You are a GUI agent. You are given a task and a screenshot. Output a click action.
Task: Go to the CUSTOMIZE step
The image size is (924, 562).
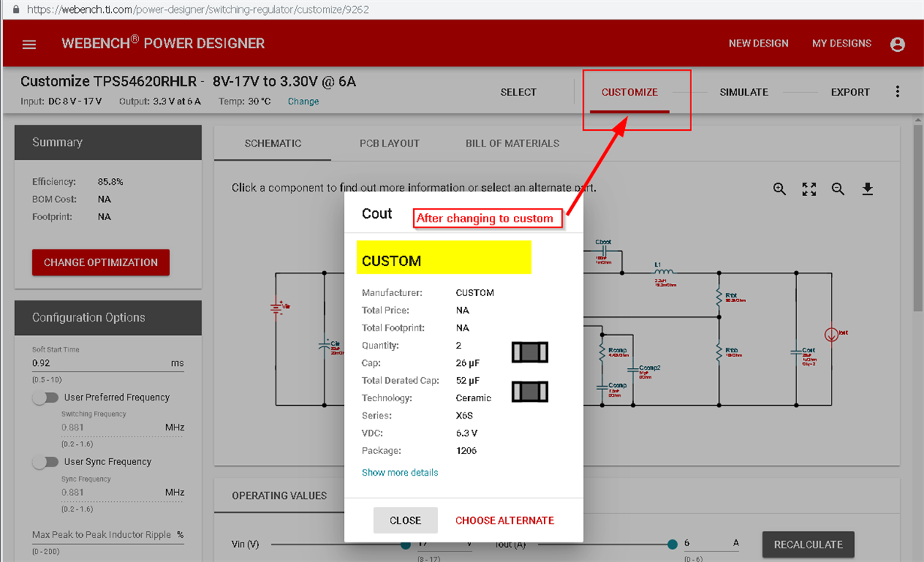pyautogui.click(x=630, y=92)
